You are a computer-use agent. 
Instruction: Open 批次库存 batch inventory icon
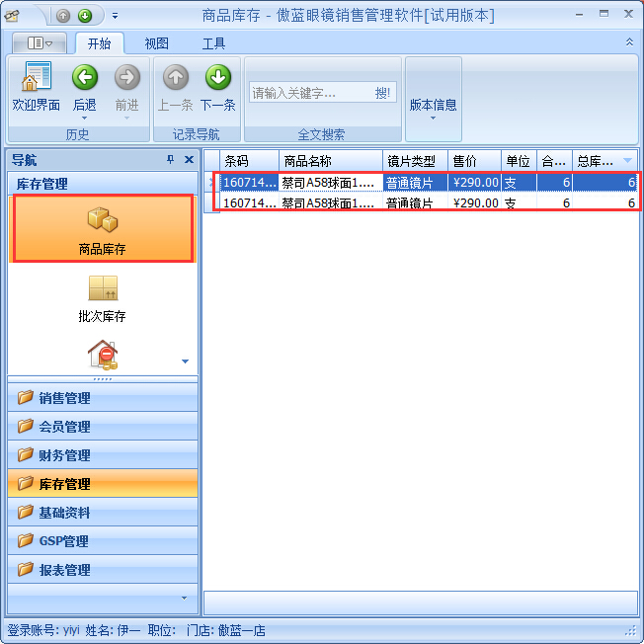(103, 298)
